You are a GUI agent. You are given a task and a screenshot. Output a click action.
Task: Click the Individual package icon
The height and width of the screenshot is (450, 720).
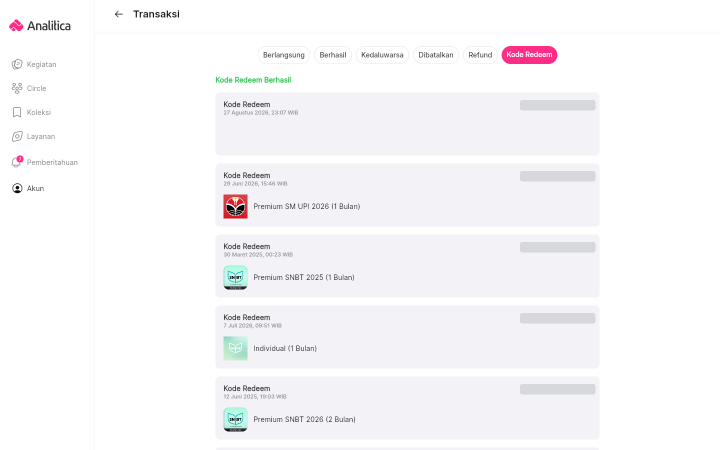pyautogui.click(x=235, y=348)
